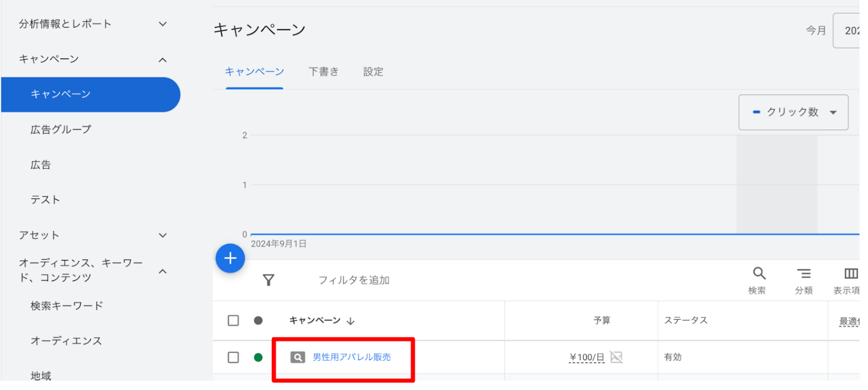Click the green enabled status dot
This screenshot has height=390, width=868.
[258, 357]
